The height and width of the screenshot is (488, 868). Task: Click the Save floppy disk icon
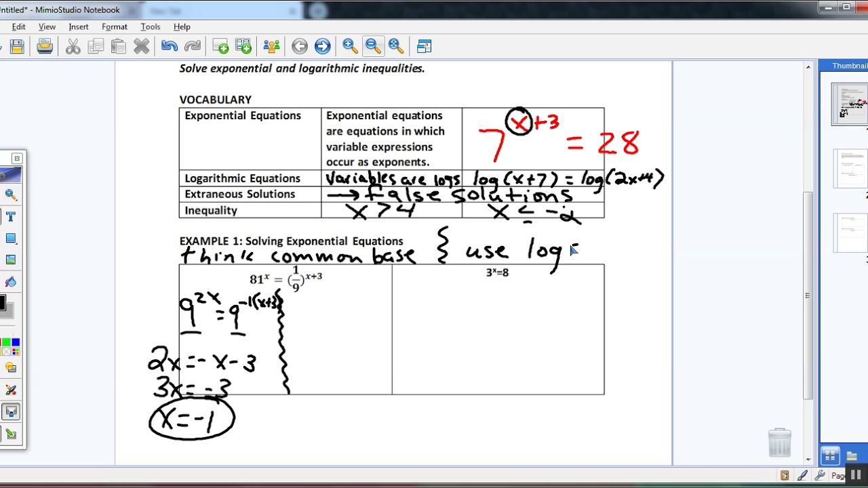[18, 46]
